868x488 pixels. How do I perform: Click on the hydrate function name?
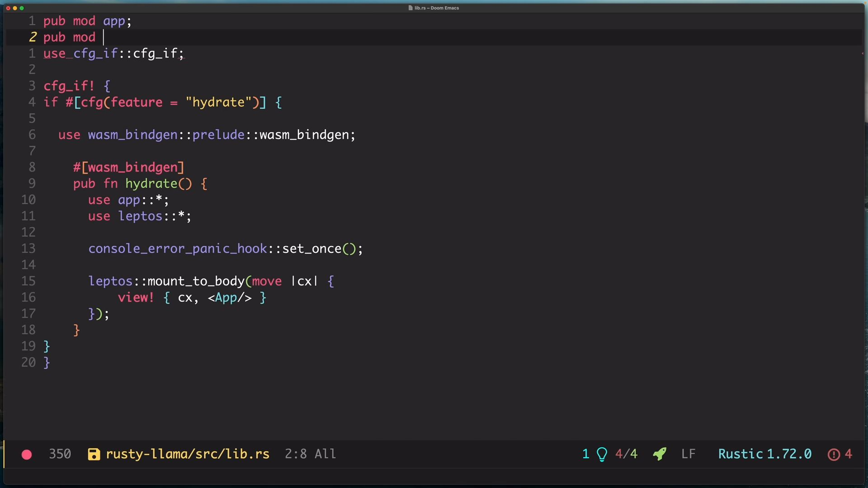[x=151, y=184]
